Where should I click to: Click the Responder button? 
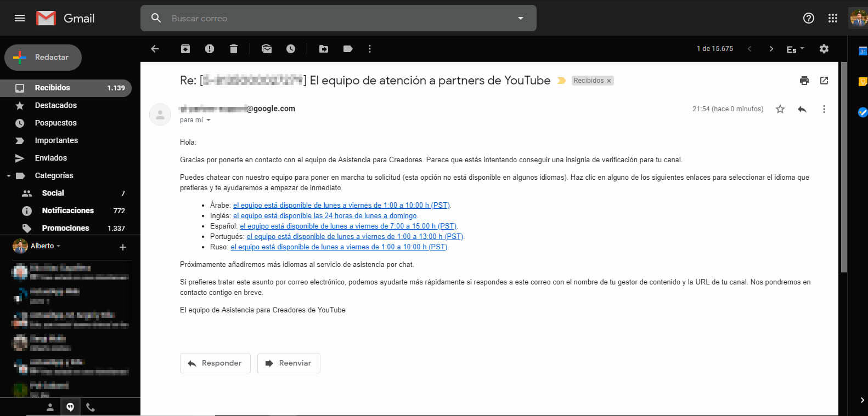click(215, 363)
